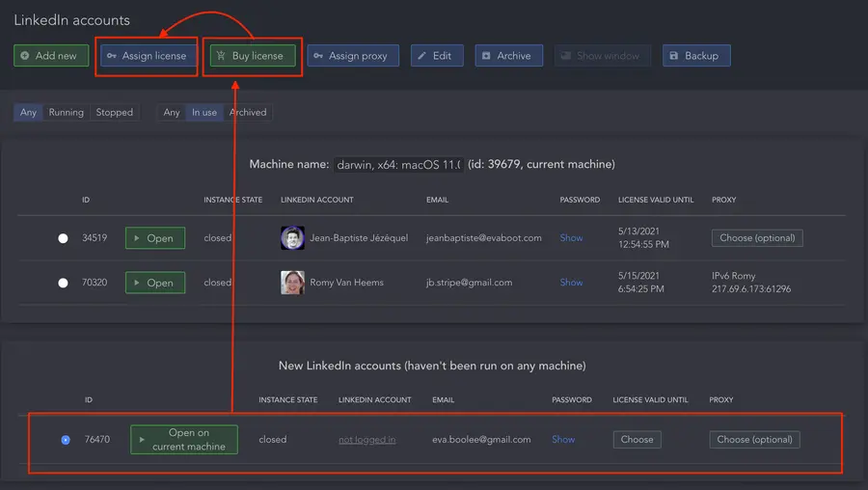The width and height of the screenshot is (868, 490).
Task: Click proxy IPv6 Romy 217.69.6.173:61296
Action: (751, 283)
